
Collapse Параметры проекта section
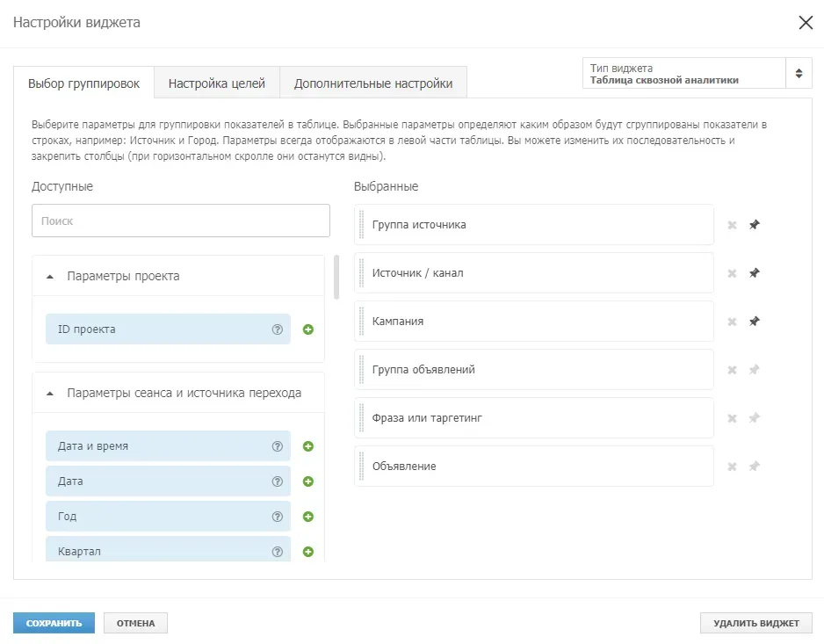[x=50, y=277]
